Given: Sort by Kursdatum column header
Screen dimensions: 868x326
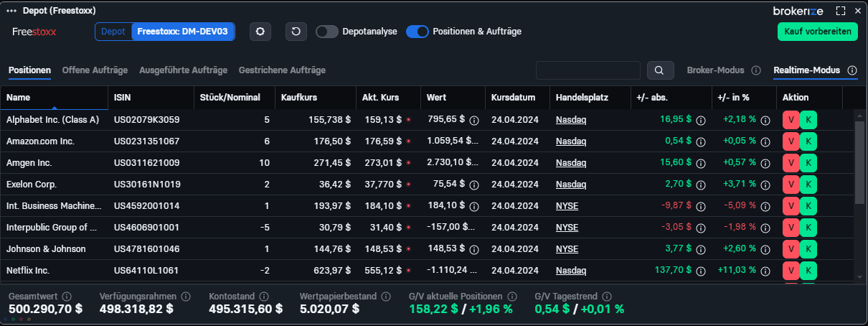Looking at the screenshot, I should (x=517, y=98).
